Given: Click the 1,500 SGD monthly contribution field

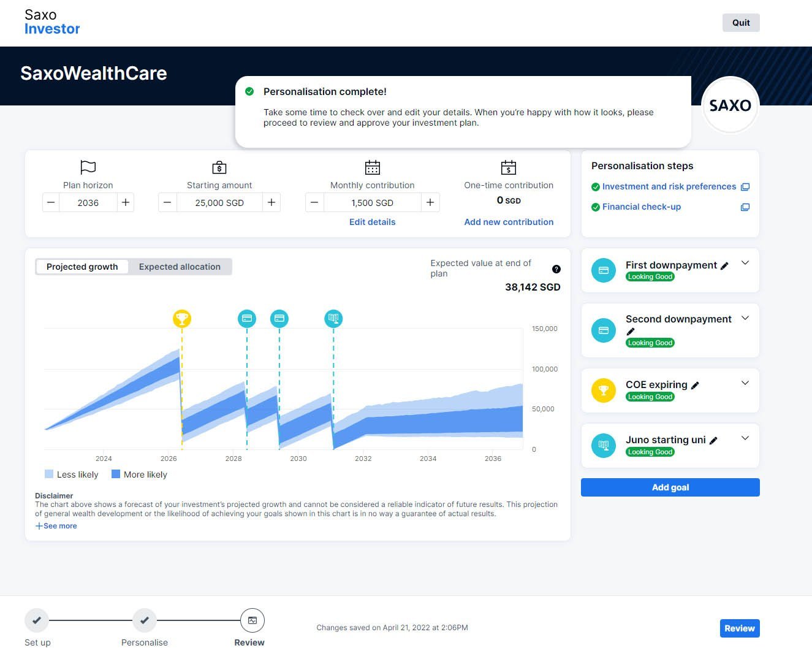Looking at the screenshot, I should tap(373, 202).
